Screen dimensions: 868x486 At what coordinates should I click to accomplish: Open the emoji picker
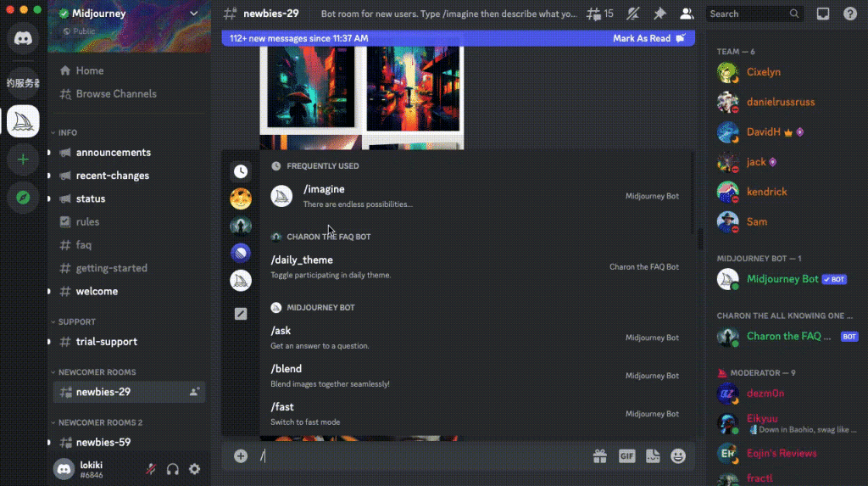[x=678, y=456]
